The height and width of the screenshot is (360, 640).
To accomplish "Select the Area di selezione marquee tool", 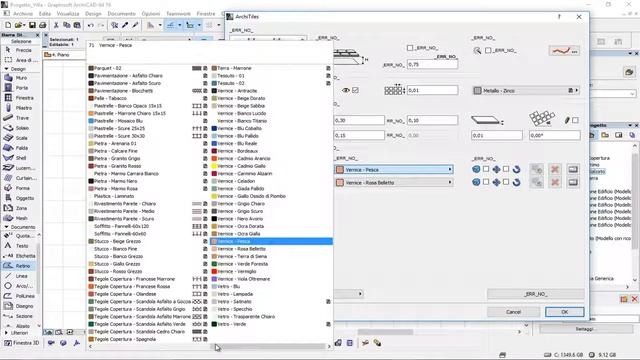I will tap(20, 60).
